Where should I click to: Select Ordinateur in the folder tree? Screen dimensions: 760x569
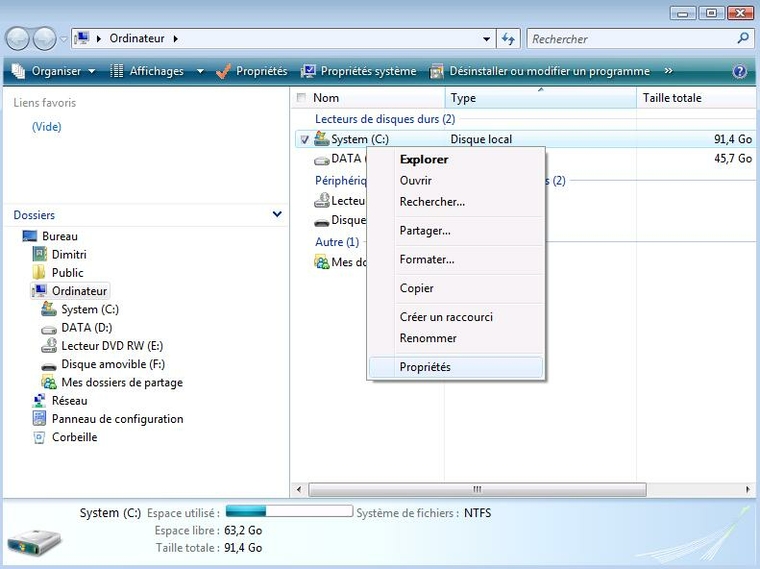pyautogui.click(x=79, y=291)
